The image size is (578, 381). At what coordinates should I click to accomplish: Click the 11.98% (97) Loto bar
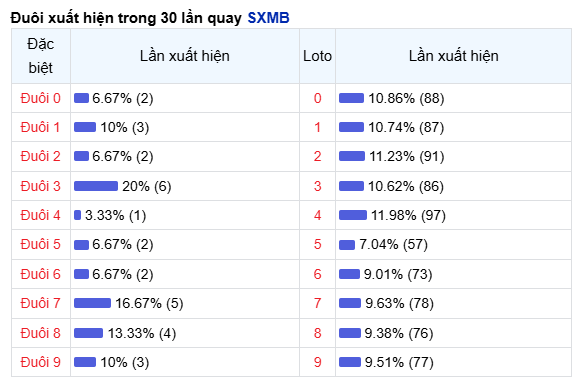(x=353, y=215)
